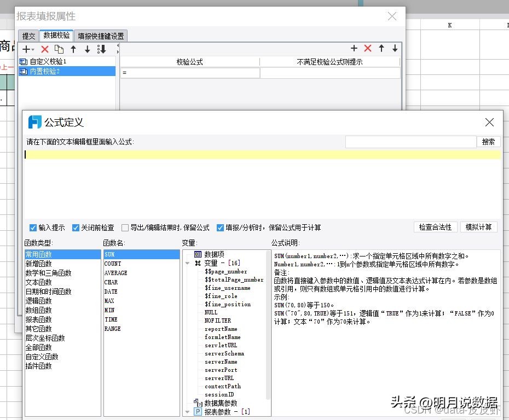Click the function search input field

410,142
